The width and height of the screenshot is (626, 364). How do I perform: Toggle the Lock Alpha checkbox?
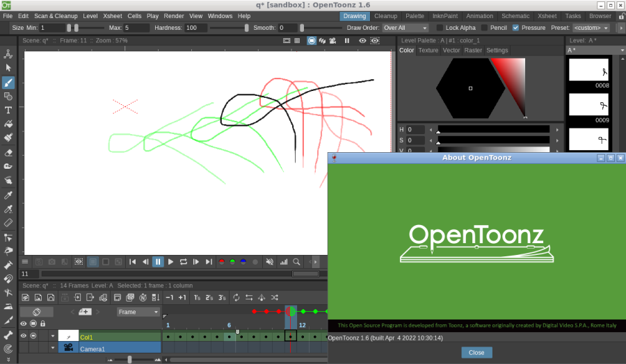tap(440, 28)
